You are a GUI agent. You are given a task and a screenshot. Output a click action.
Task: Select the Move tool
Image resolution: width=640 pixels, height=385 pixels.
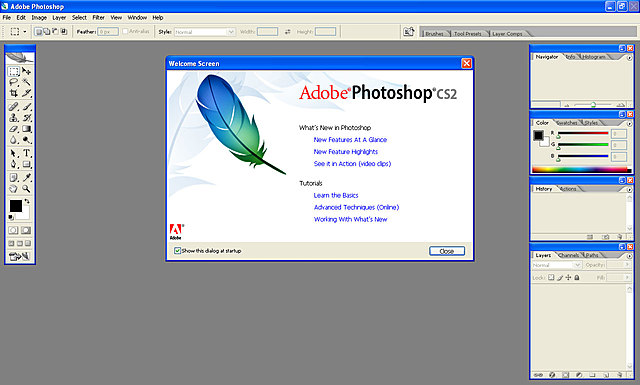[x=27, y=71]
